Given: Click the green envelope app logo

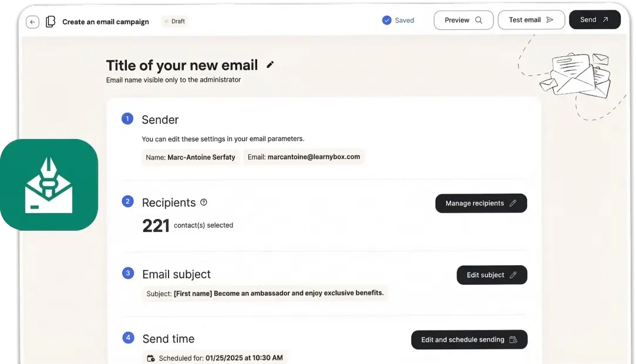Looking at the screenshot, I should [x=49, y=184].
